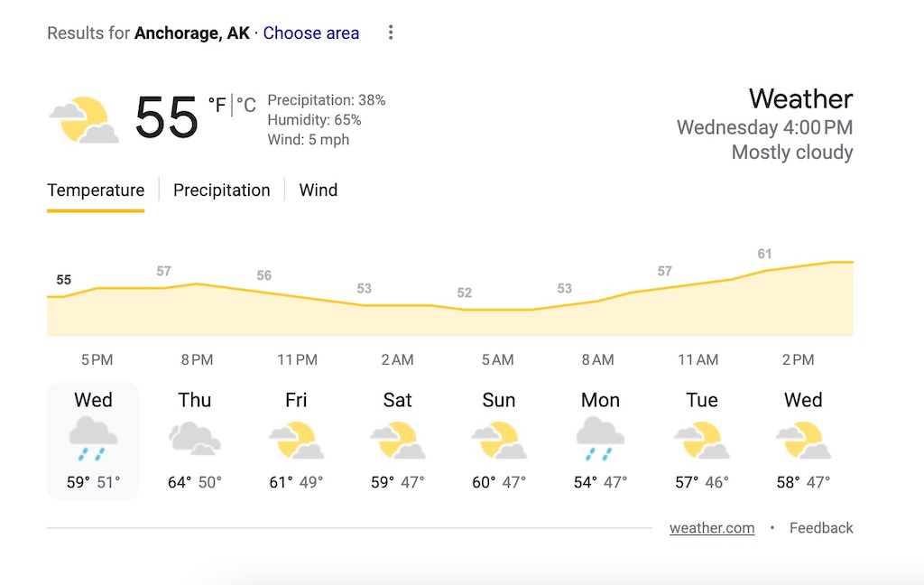Viewport: 924px width, 585px height.
Task: Switch to the Wind tab
Action: [319, 190]
